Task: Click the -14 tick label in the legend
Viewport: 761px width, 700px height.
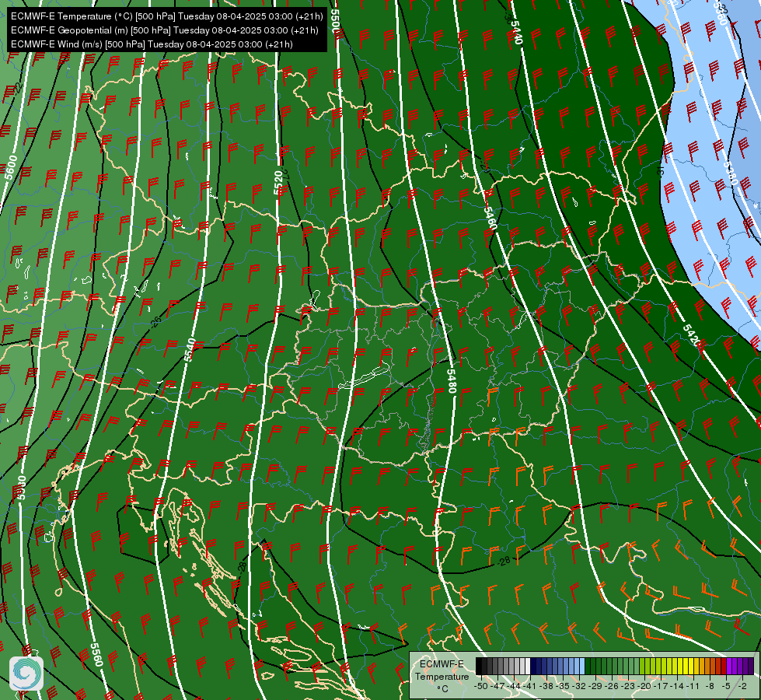Action: pos(677,687)
